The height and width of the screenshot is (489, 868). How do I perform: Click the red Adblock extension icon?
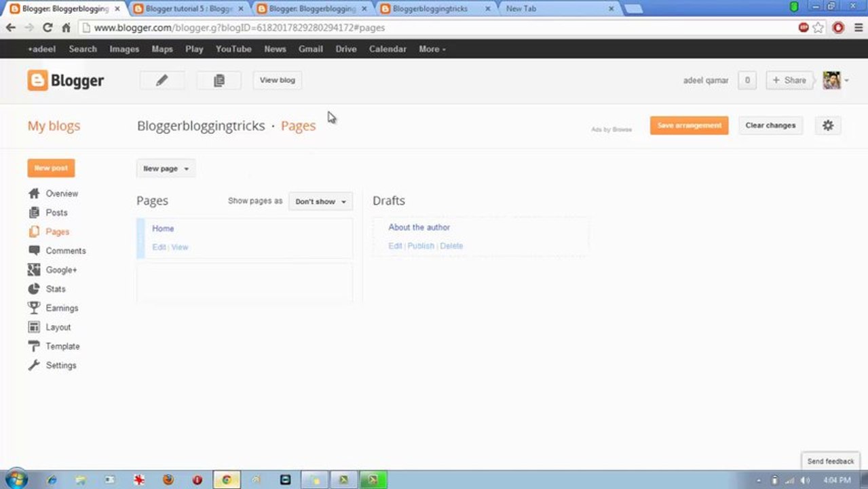[838, 28]
